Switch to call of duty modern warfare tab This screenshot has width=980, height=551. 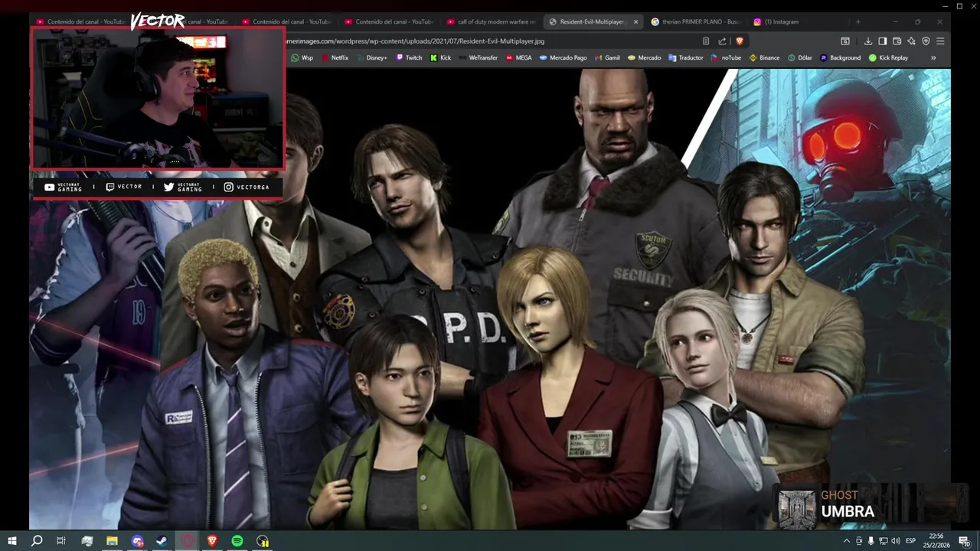(491, 21)
